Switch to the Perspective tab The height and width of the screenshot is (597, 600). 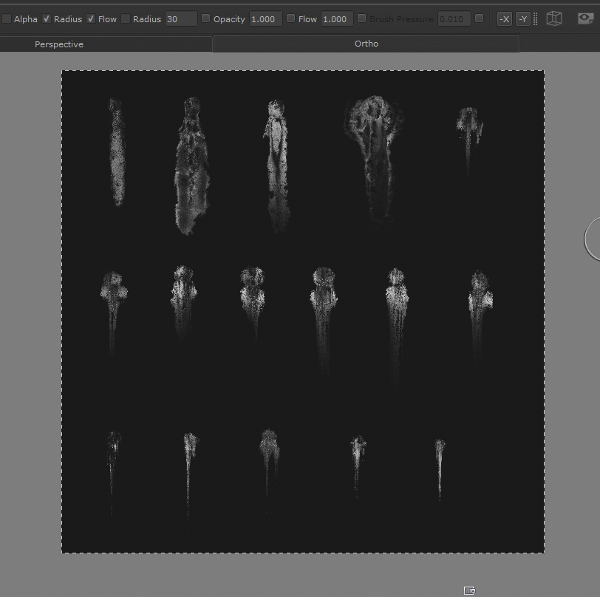click(59, 45)
